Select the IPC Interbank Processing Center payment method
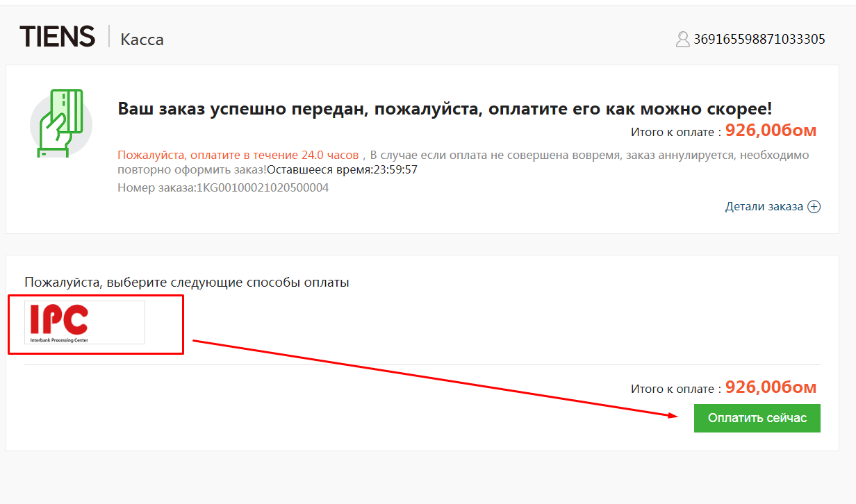The image size is (856, 504). (x=85, y=323)
